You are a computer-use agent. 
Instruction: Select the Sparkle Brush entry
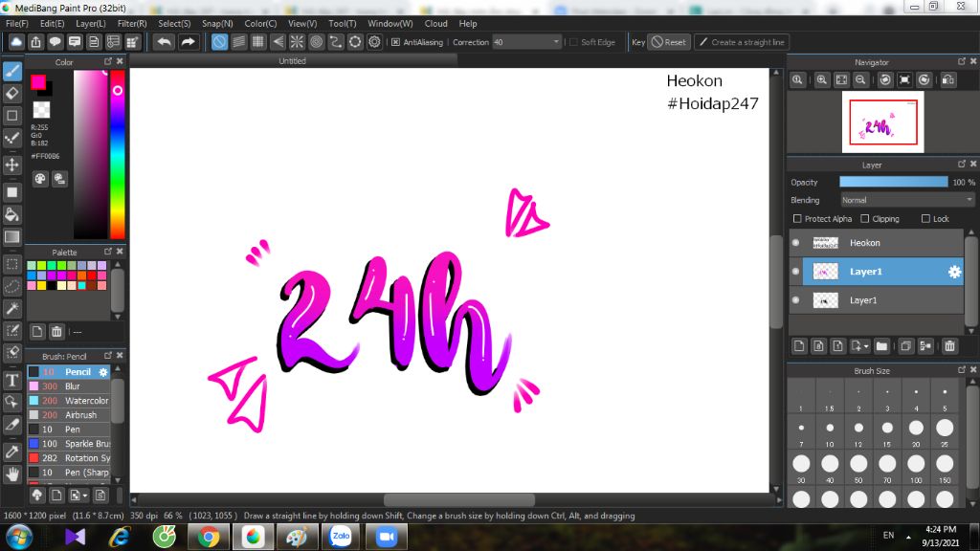pos(69,444)
